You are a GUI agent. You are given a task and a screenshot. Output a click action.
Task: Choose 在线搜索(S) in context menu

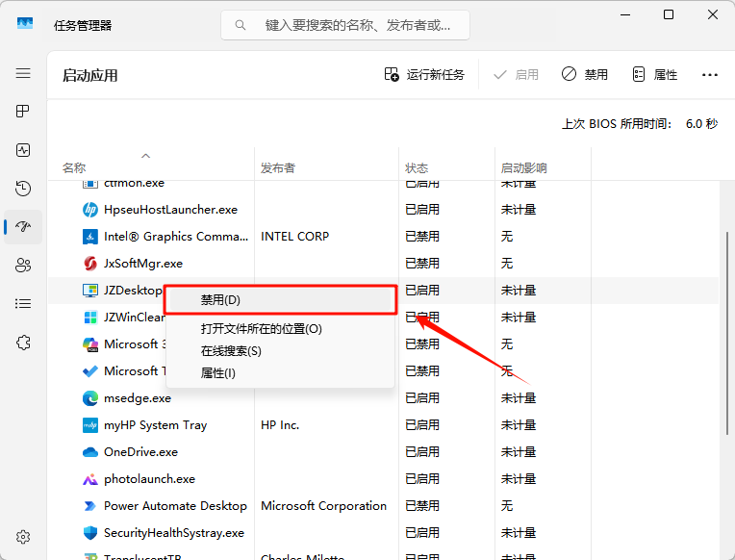[280, 351]
